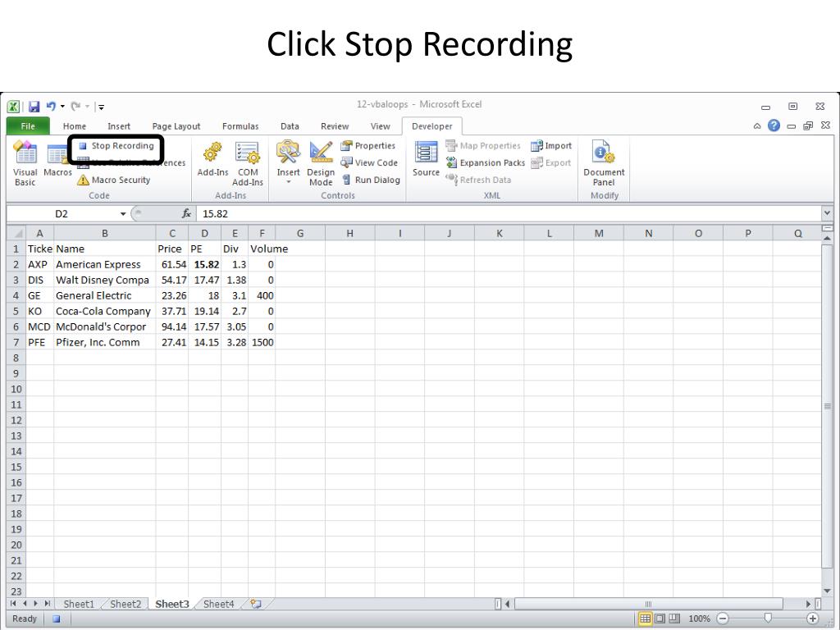This screenshot has width=840, height=630.
Task: Save the workbook from Quick Access Toolbar
Action: tap(34, 106)
